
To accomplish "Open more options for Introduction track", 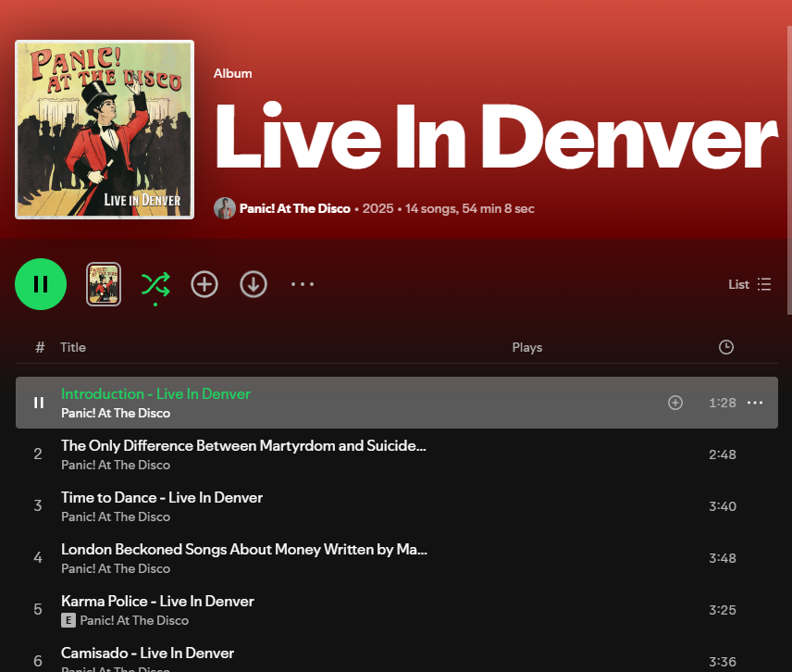I will 755,403.
